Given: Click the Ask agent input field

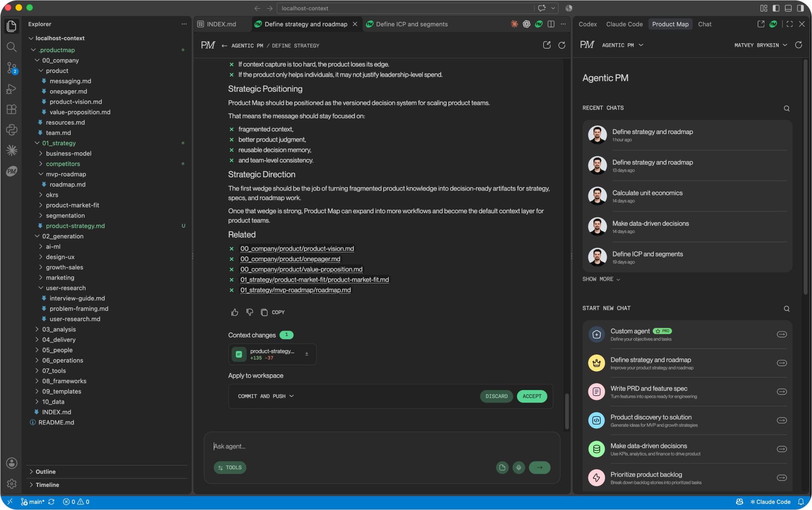Looking at the screenshot, I should point(382,446).
